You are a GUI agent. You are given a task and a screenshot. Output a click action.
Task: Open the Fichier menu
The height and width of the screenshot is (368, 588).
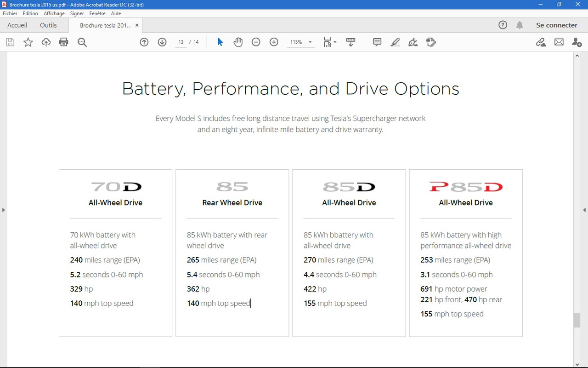point(10,13)
